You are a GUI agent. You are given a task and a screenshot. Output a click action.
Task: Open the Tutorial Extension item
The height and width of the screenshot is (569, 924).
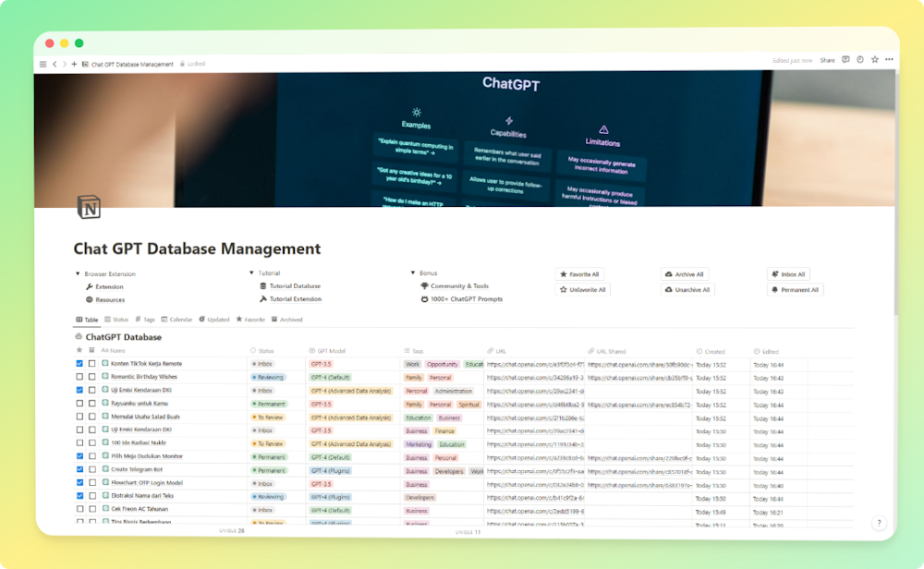[x=298, y=299]
